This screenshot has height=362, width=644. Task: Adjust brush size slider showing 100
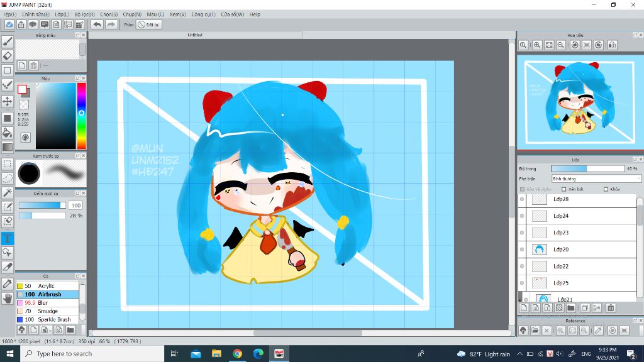click(x=42, y=206)
